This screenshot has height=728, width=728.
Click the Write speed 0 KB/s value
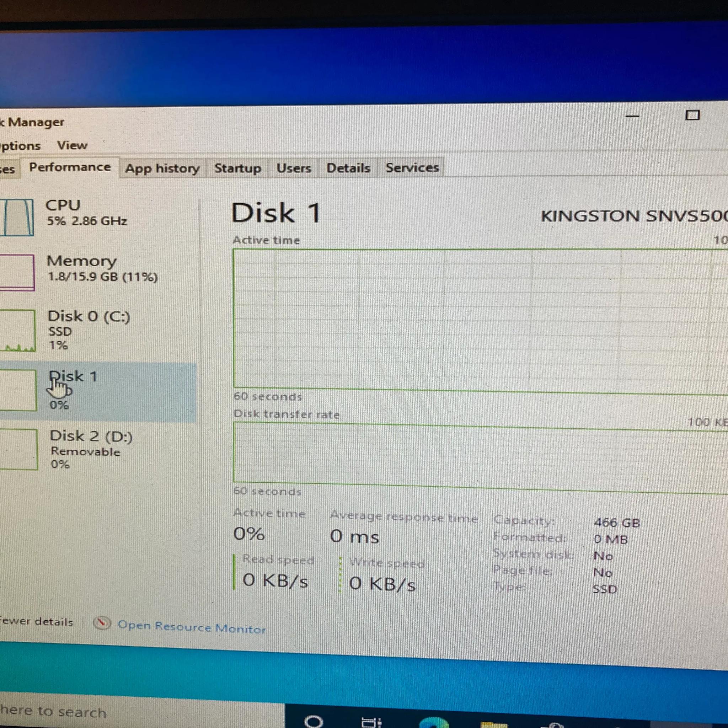pyautogui.click(x=382, y=584)
